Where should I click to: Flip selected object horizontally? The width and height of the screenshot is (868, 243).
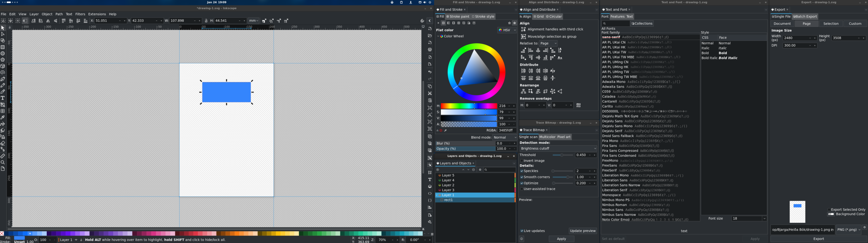click(48, 21)
